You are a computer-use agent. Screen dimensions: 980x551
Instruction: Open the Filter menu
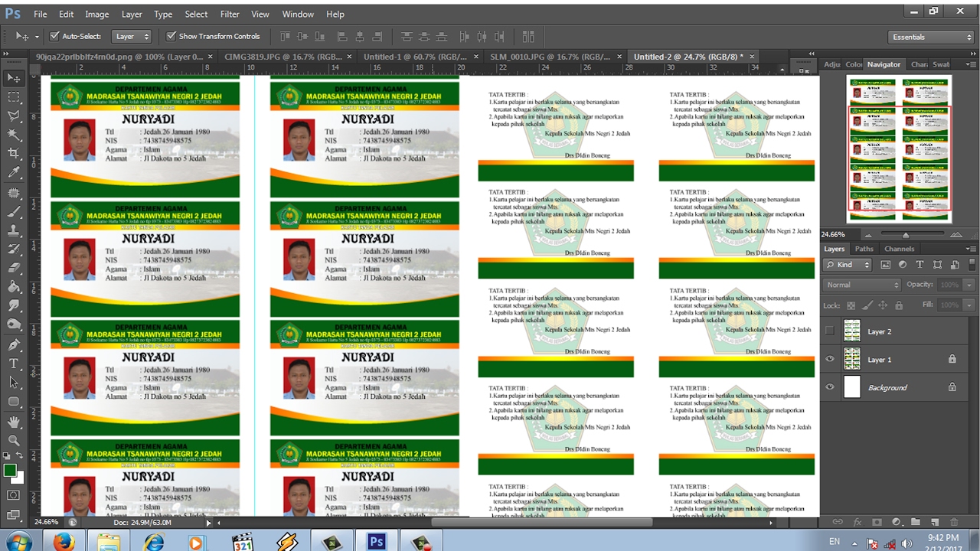tap(230, 14)
